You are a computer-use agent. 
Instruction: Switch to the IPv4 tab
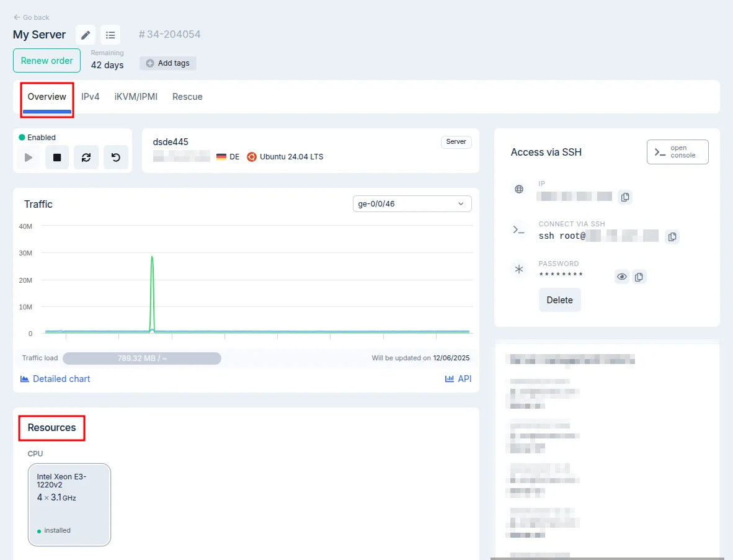91,97
